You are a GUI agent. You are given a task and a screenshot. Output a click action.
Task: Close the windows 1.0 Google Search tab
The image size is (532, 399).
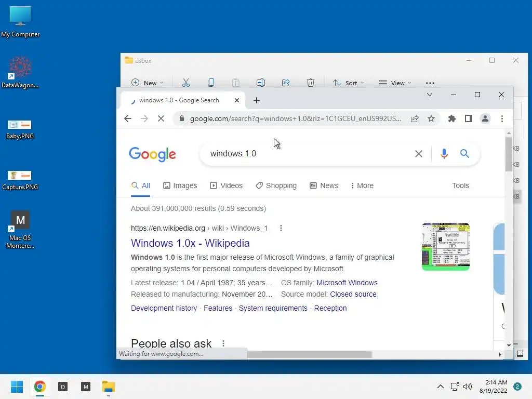[237, 100]
